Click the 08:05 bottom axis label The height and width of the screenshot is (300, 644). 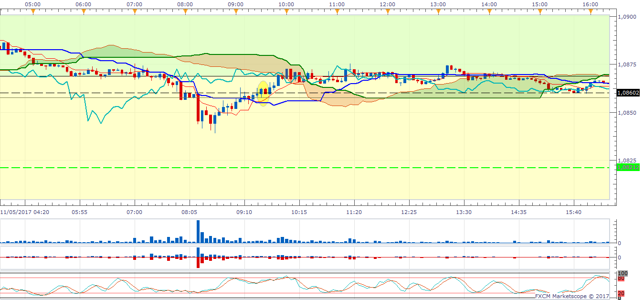click(x=190, y=212)
